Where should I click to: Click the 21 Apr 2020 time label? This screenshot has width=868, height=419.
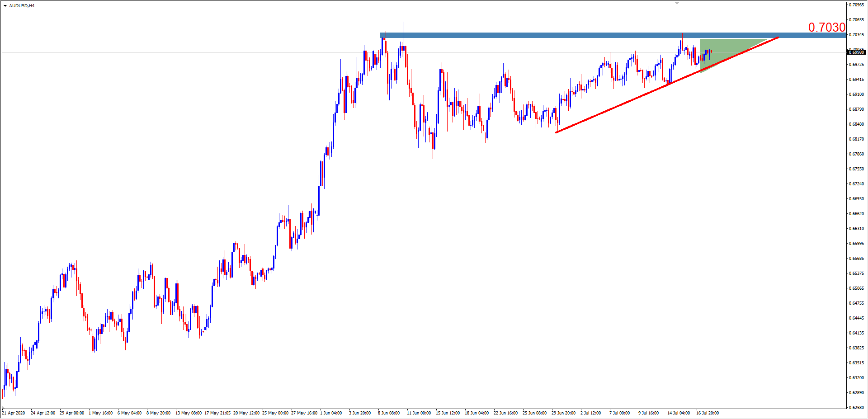point(14,413)
